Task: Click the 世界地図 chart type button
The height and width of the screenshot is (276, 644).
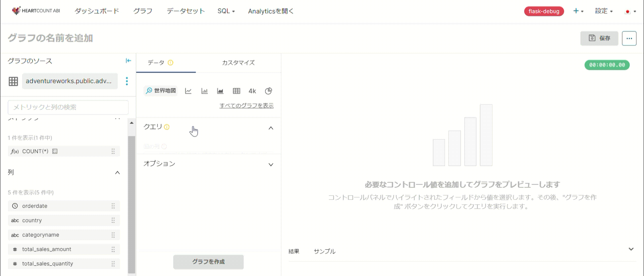Action: pos(161,91)
